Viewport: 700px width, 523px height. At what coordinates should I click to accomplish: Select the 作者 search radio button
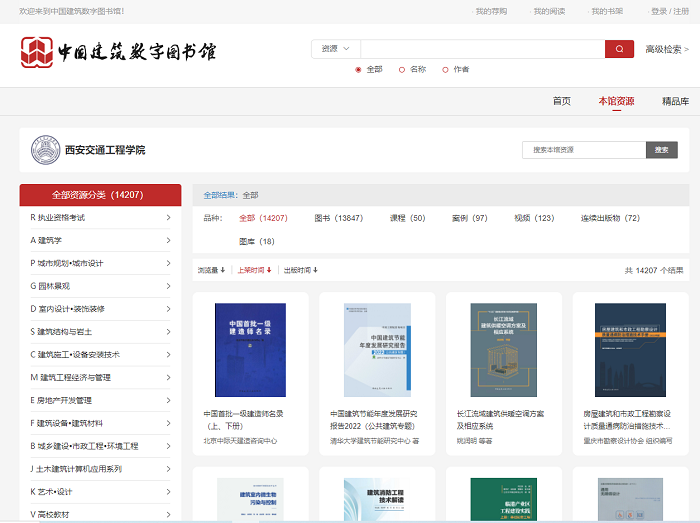445,70
